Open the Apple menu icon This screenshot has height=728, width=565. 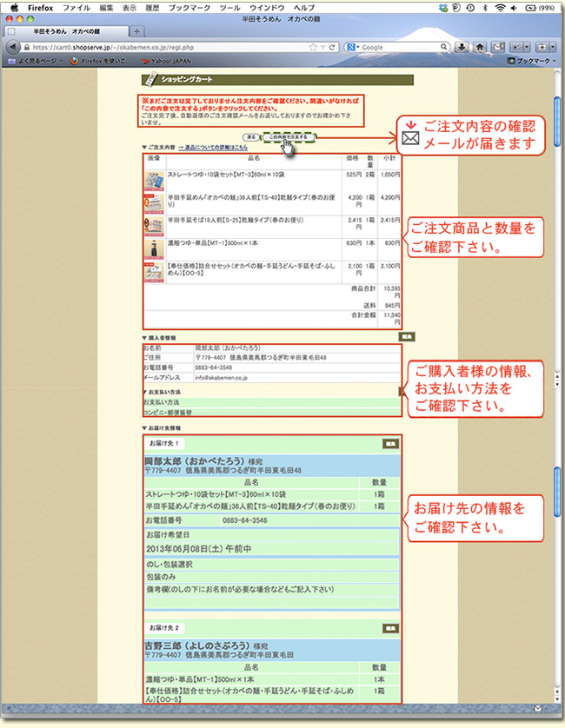pos(13,7)
